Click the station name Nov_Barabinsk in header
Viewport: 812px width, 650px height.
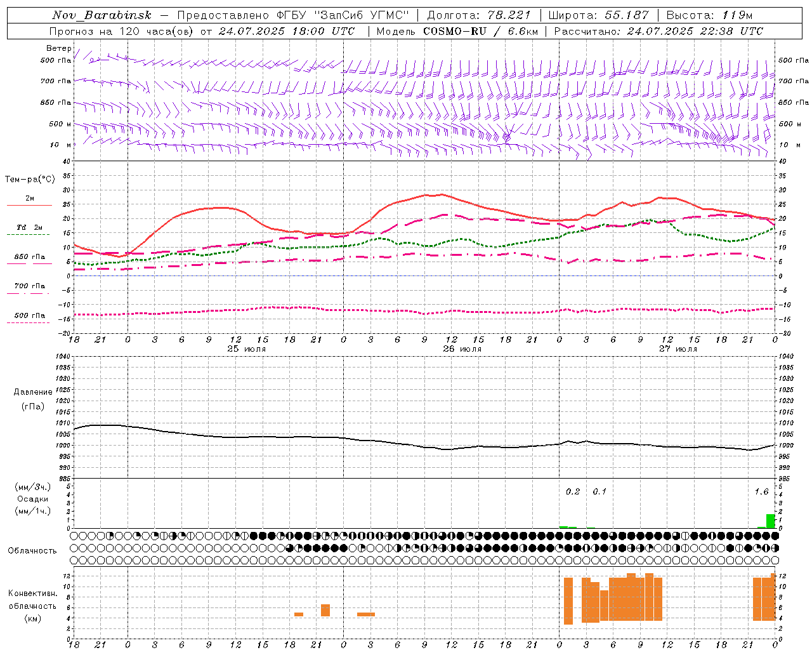101,15
